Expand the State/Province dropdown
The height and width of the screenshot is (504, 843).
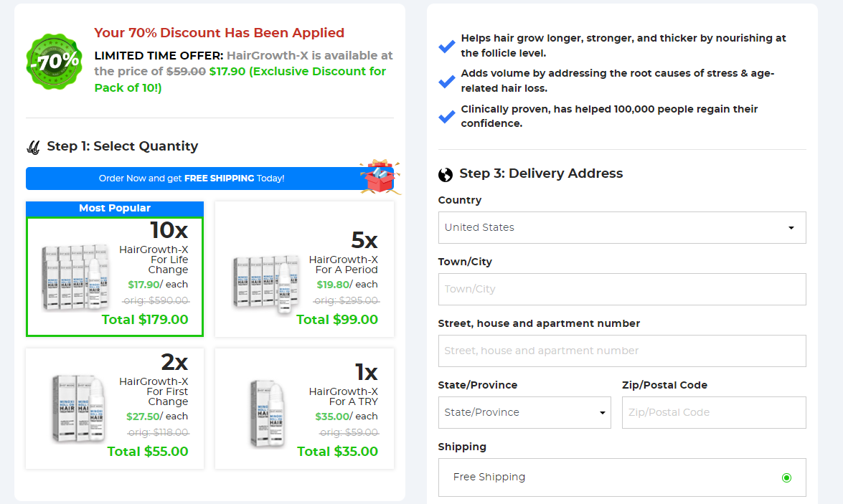click(x=524, y=413)
